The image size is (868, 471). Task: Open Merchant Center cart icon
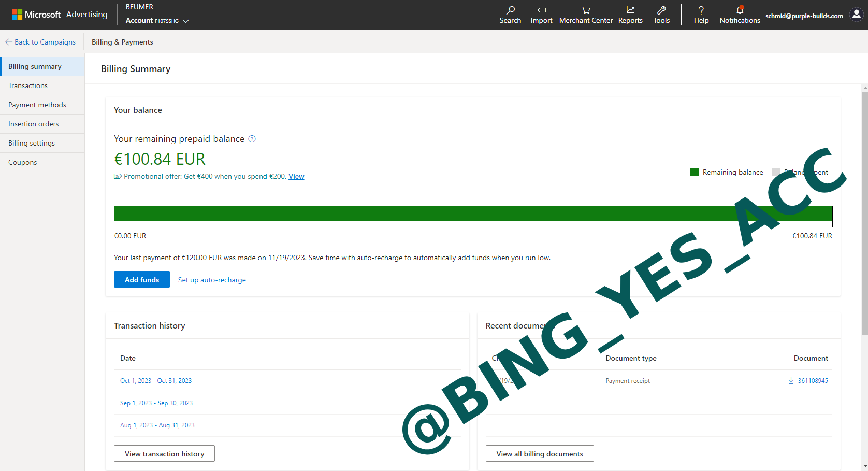(586, 10)
